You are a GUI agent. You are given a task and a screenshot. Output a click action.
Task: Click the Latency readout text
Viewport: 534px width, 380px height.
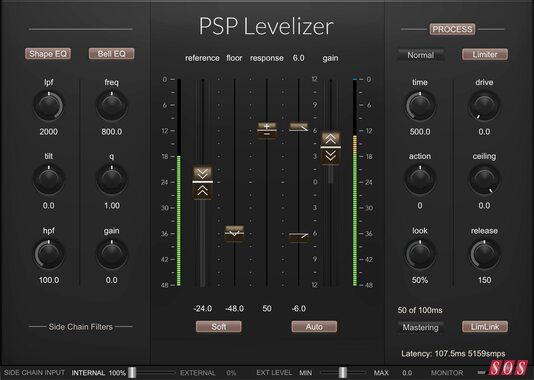click(453, 354)
